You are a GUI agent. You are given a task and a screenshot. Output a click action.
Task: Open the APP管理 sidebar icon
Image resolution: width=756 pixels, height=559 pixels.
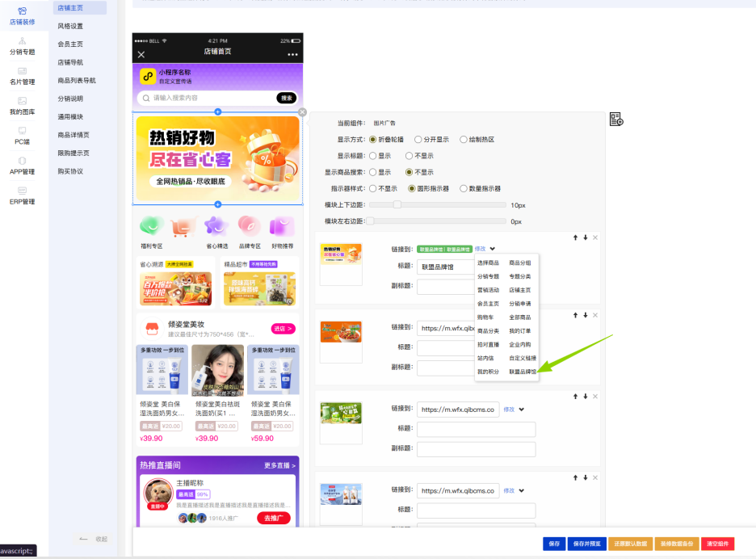22,161
